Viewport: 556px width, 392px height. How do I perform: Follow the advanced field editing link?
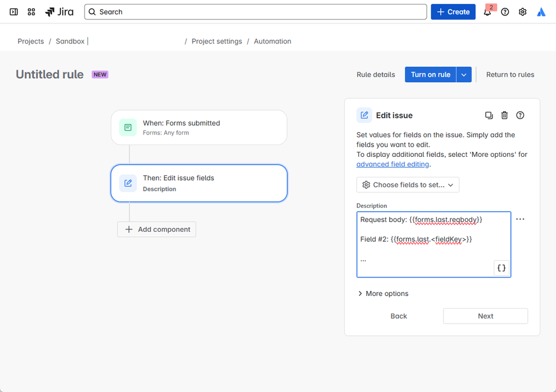(392, 165)
